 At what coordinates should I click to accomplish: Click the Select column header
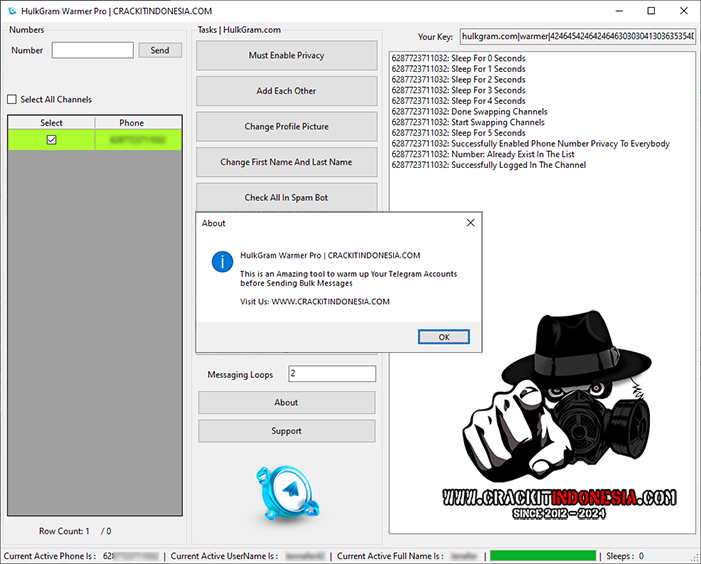tap(51, 123)
